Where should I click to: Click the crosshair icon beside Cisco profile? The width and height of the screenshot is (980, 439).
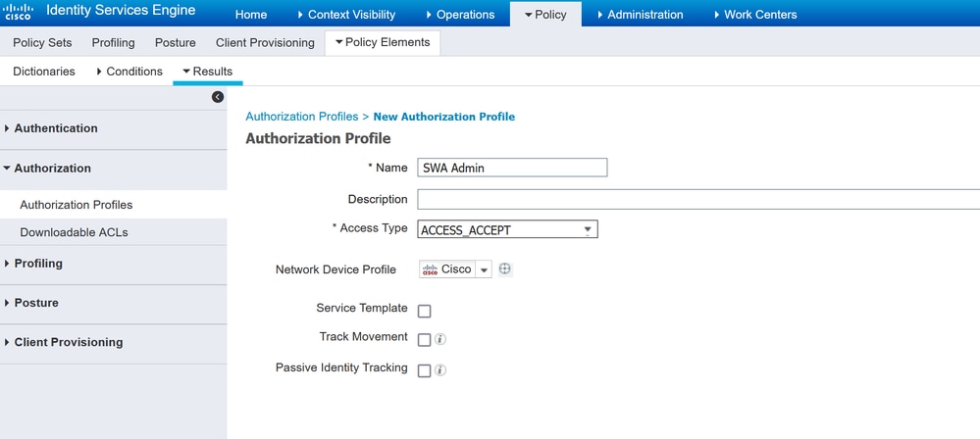coord(505,269)
